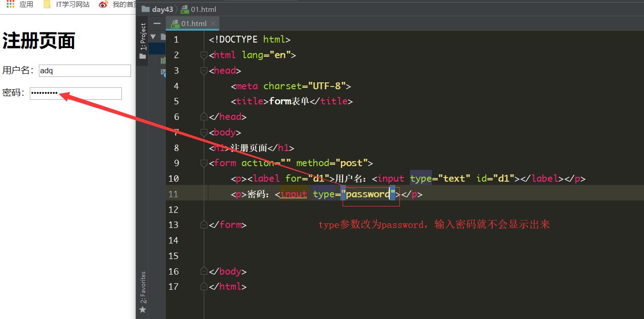Screen dimensions: 644x319
Task: Fold the head tag on line 3
Action: [x=204, y=70]
